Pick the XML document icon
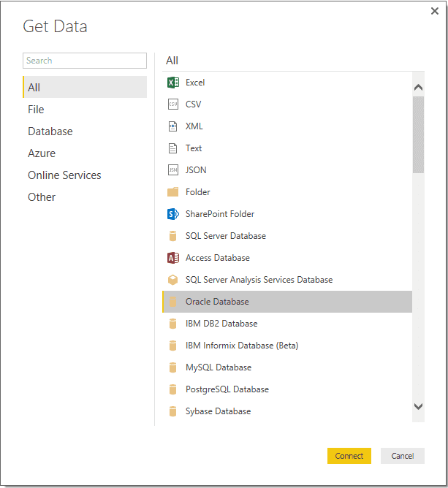The image size is (448, 488). point(172,126)
